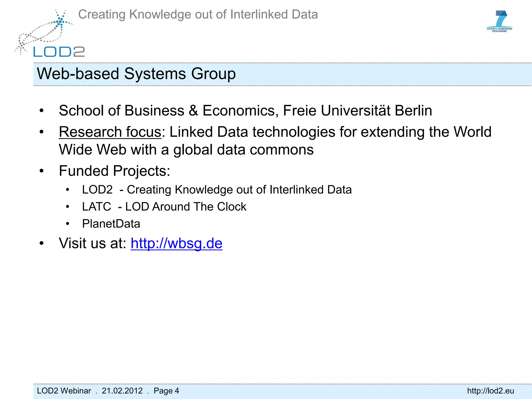Viewport: 532px width, 399px height.
Task: Click 'LOD2 Webinar' in the footer
Action: tap(64, 391)
